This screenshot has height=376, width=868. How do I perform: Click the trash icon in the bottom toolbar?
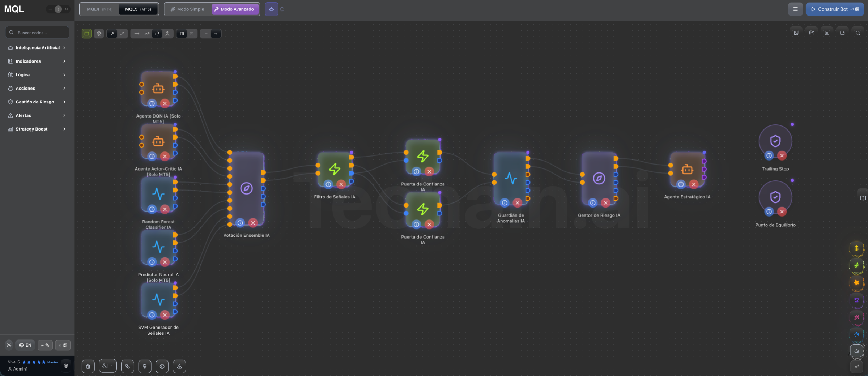(x=88, y=366)
